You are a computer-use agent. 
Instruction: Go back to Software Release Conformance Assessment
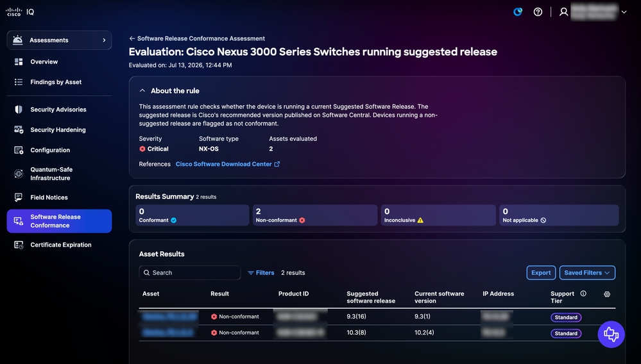[197, 38]
